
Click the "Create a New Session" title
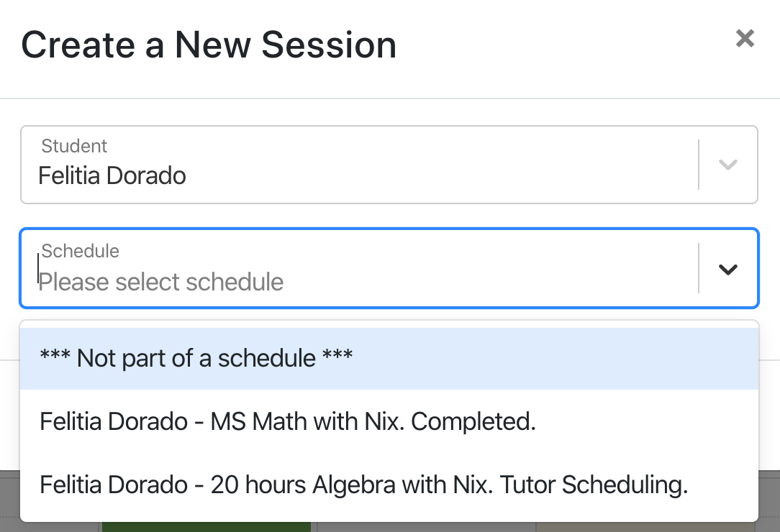tap(209, 45)
